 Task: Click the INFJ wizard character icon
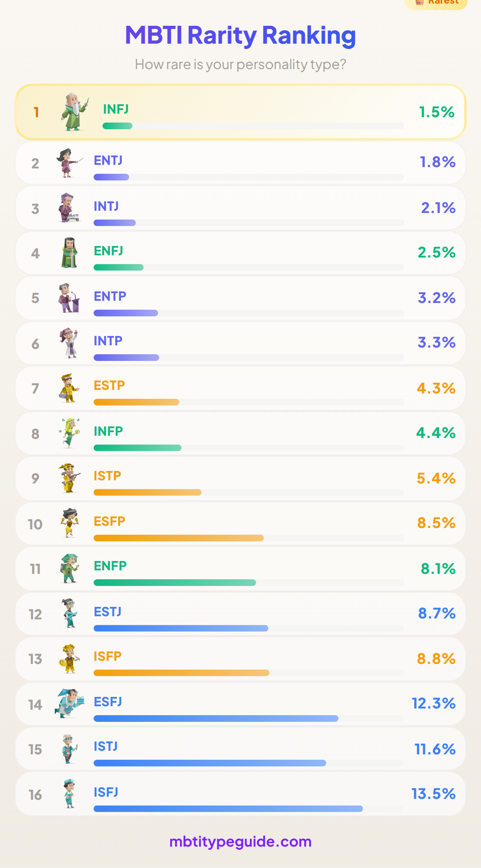tap(75, 112)
